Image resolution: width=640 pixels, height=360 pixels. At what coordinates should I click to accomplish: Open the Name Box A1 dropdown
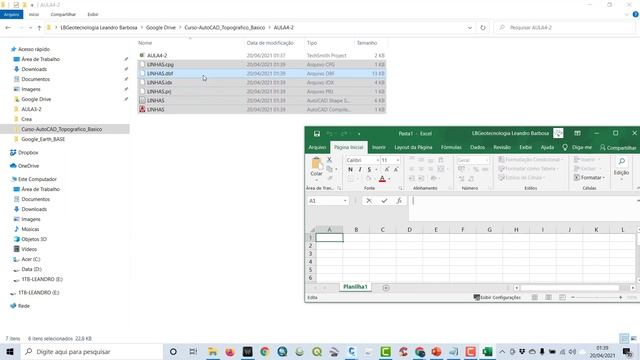[x=345, y=200]
